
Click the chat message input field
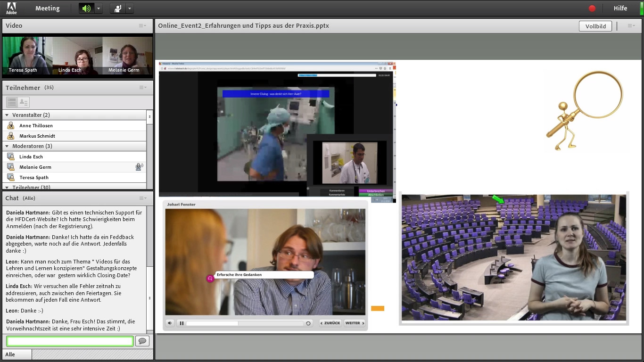(x=70, y=341)
